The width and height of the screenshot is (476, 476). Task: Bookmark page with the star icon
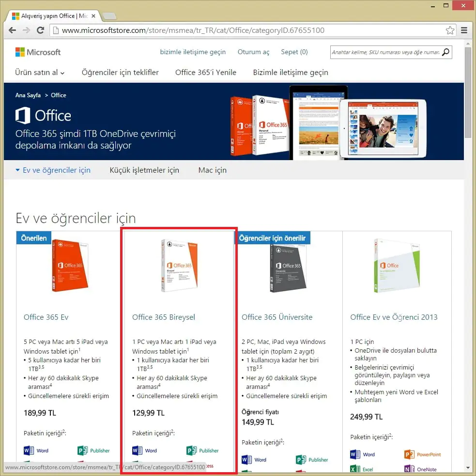(450, 30)
